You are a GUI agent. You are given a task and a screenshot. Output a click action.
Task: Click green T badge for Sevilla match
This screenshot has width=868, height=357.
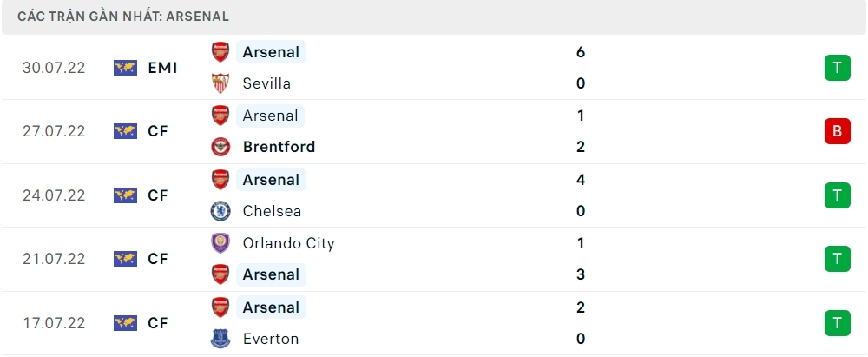coord(837,68)
